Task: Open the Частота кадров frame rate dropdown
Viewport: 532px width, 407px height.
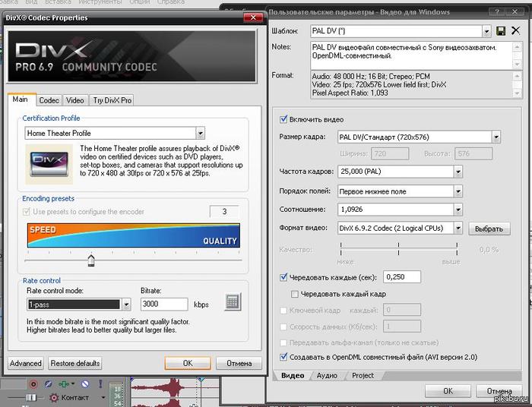Action: pos(458,172)
